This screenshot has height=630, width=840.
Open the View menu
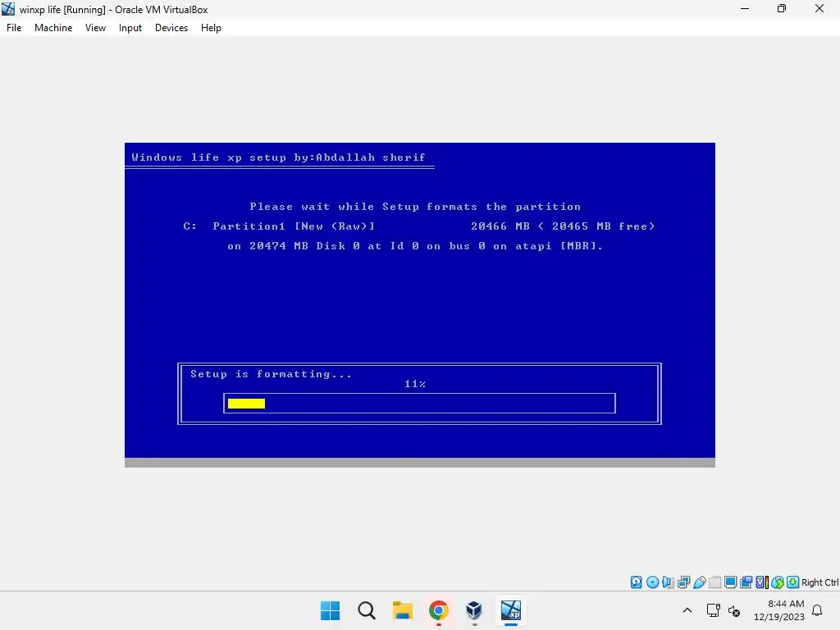[x=95, y=28]
